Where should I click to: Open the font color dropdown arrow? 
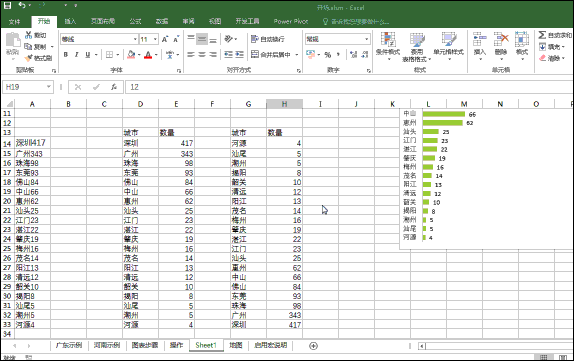click(x=156, y=55)
